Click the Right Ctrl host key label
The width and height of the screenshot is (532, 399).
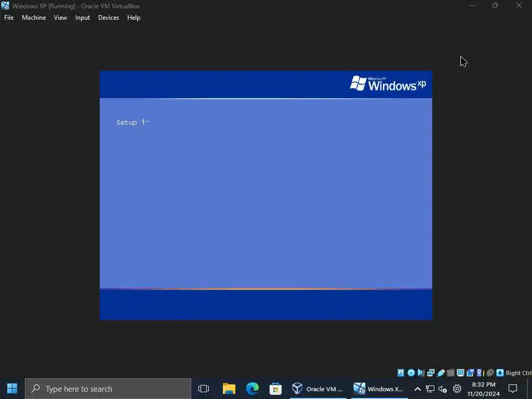click(x=519, y=373)
